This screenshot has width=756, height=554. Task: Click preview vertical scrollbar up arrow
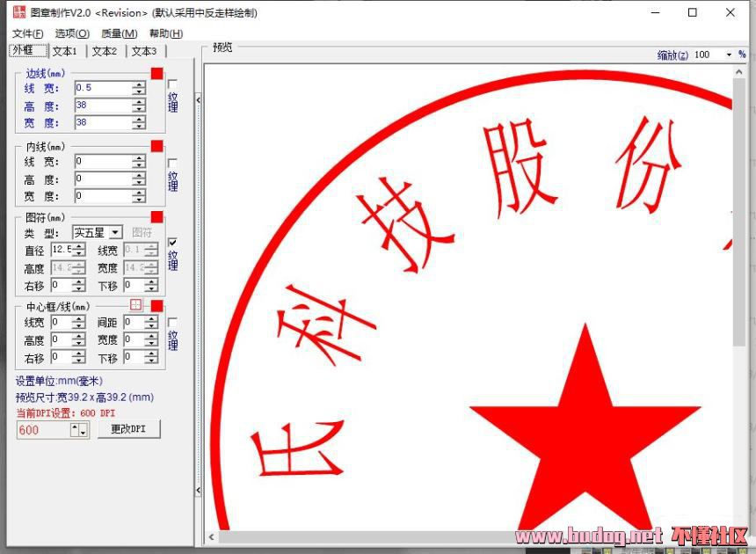click(738, 72)
